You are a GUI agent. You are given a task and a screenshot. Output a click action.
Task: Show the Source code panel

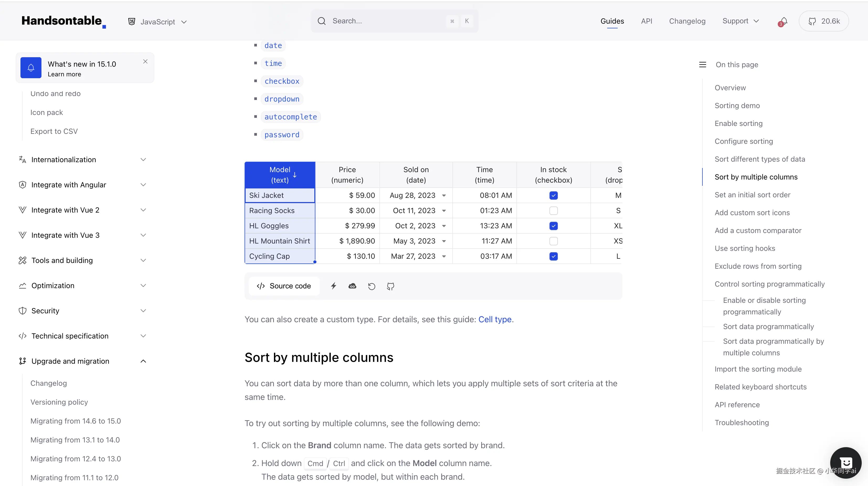pyautogui.click(x=284, y=286)
